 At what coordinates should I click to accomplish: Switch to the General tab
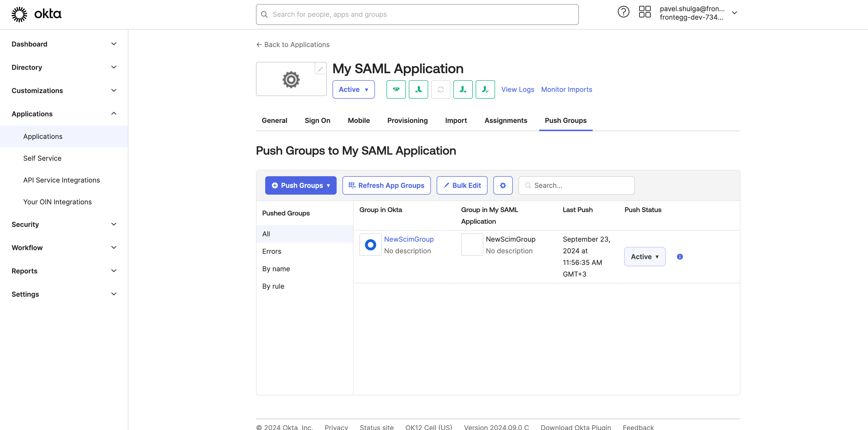[274, 120]
